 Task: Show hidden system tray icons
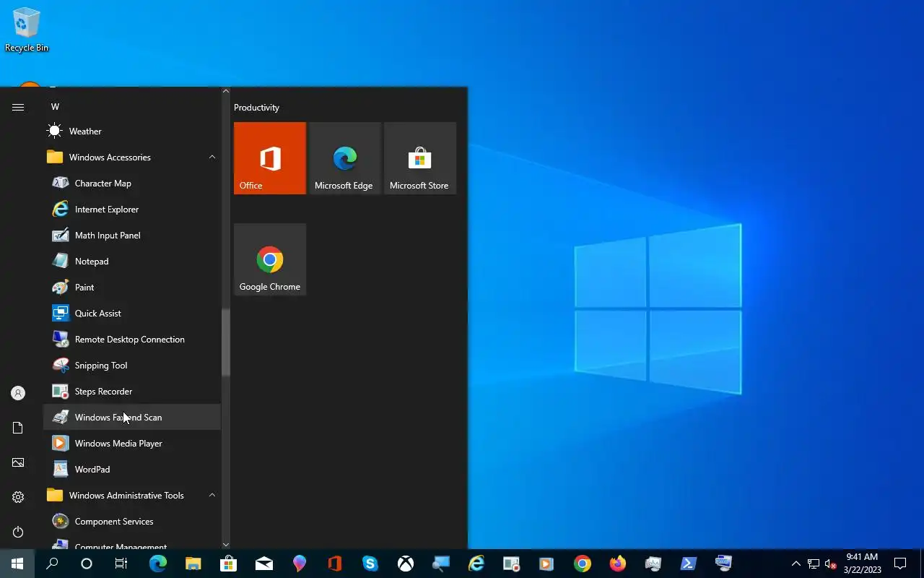tap(796, 564)
